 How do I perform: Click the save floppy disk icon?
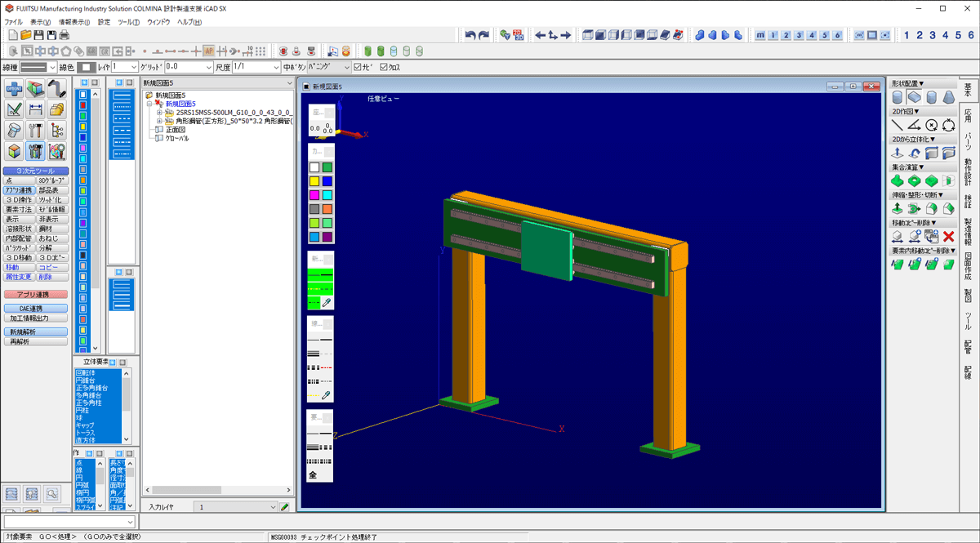tap(39, 35)
